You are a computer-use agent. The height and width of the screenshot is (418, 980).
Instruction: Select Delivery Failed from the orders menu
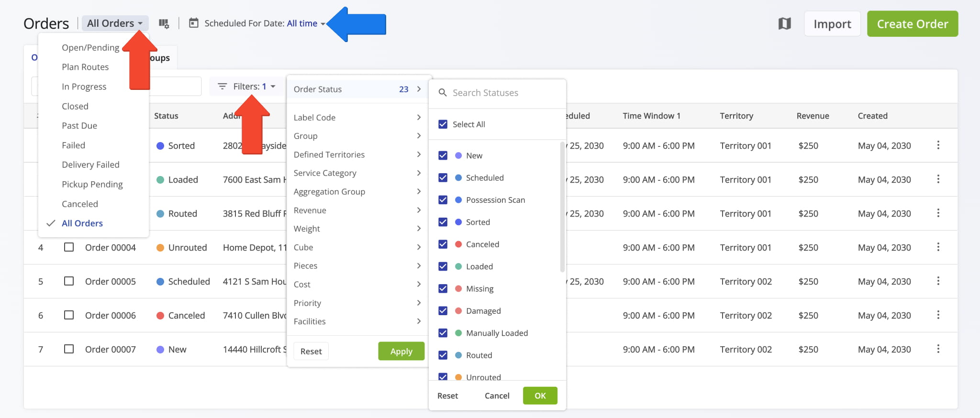tap(90, 165)
